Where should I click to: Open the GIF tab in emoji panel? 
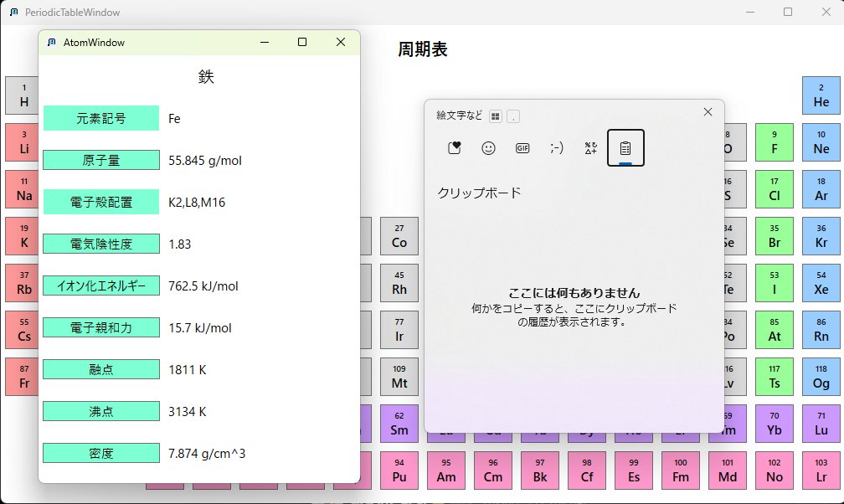[522, 147]
